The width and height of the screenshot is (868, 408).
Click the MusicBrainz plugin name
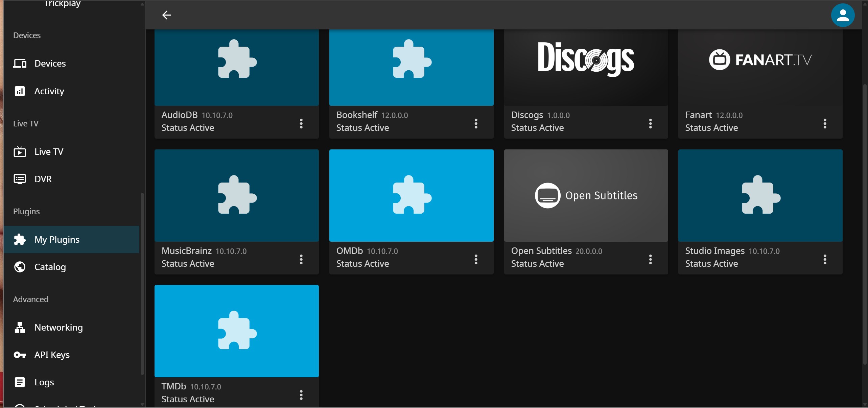[186, 251]
